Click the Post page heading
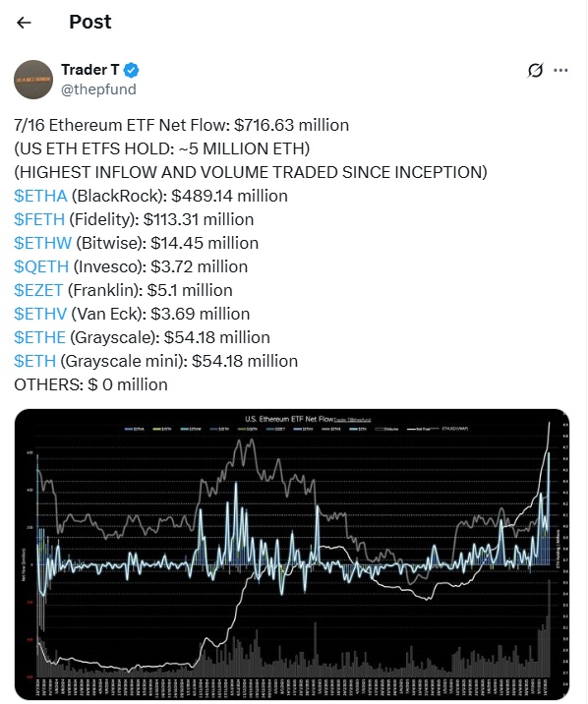Screen dimensions: 588x704 coord(90,22)
